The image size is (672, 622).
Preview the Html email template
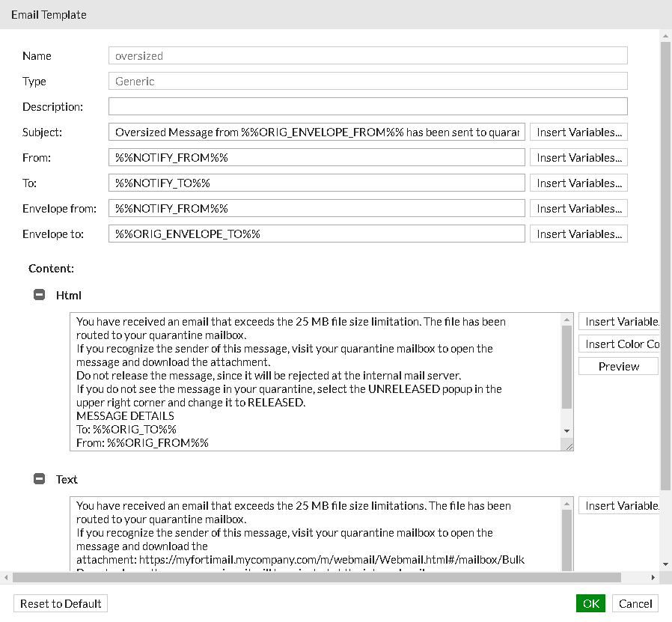coord(618,366)
